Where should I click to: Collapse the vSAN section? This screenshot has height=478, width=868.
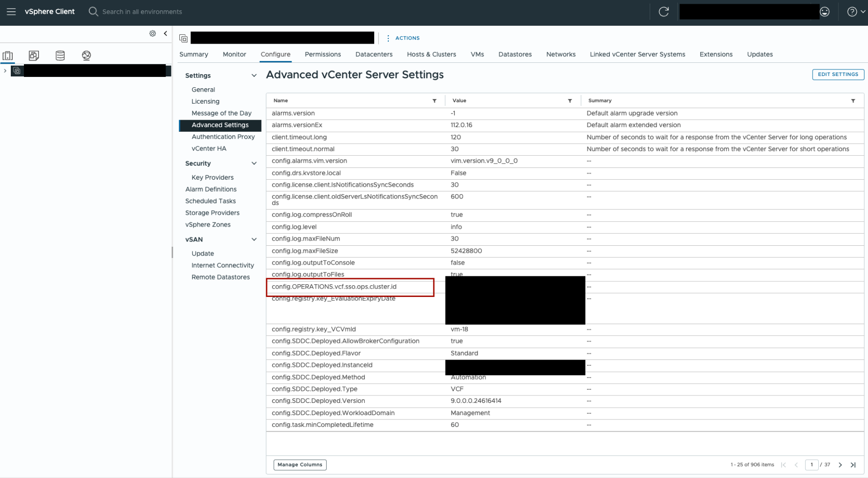click(x=254, y=240)
